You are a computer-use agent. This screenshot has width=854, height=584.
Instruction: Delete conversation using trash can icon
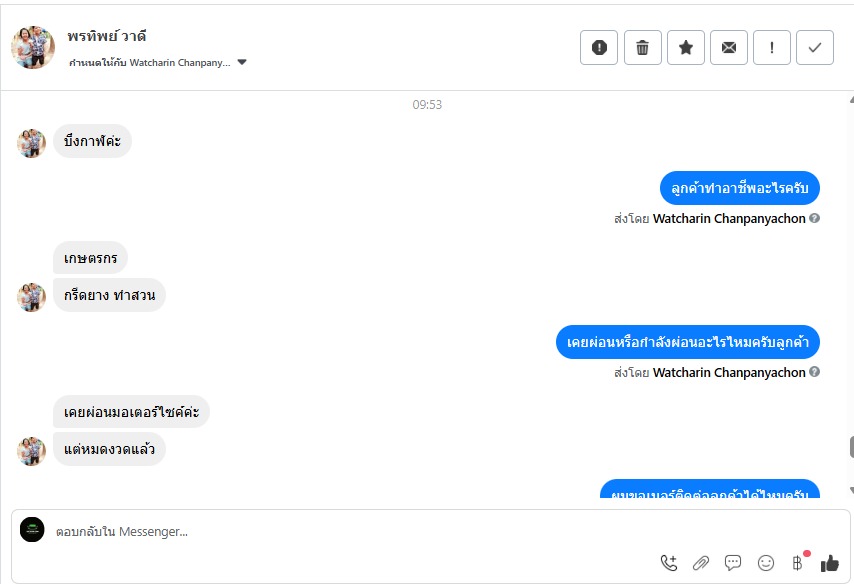pos(642,48)
